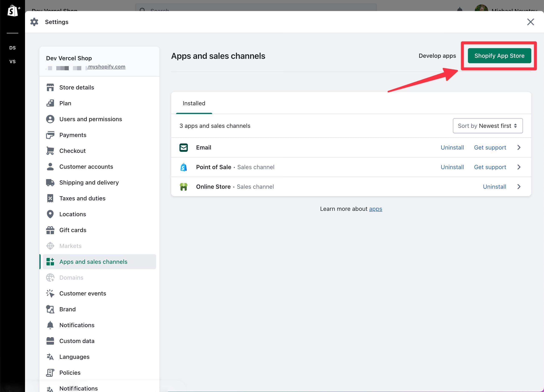
Task: Open the Shopify App Store
Action: 499,56
